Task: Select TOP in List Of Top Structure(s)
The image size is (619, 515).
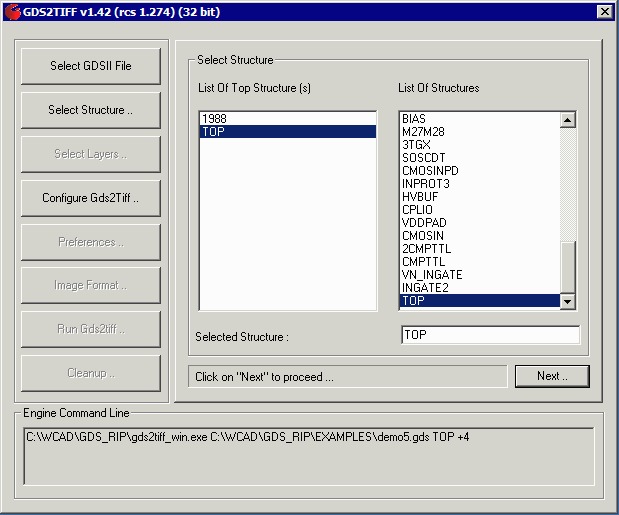Action: point(288,131)
